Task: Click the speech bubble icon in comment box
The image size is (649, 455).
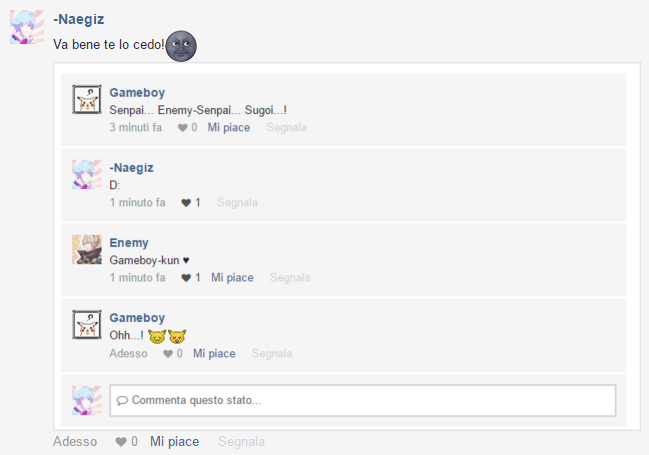Action: tap(122, 400)
